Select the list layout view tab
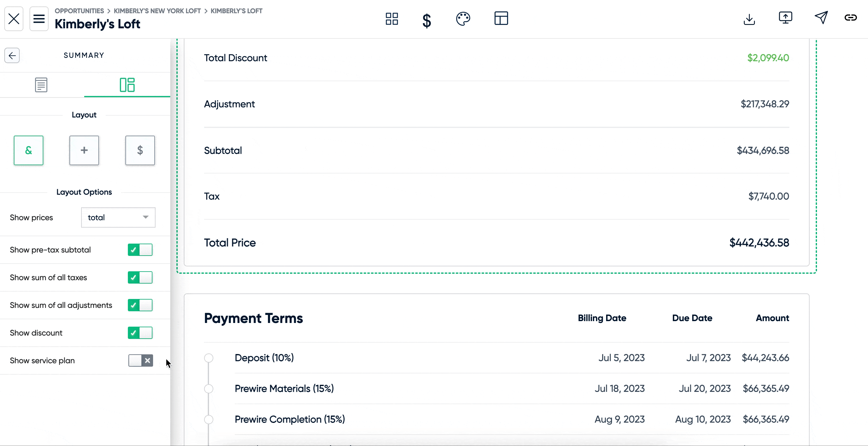868x446 pixels. pyautogui.click(x=41, y=85)
